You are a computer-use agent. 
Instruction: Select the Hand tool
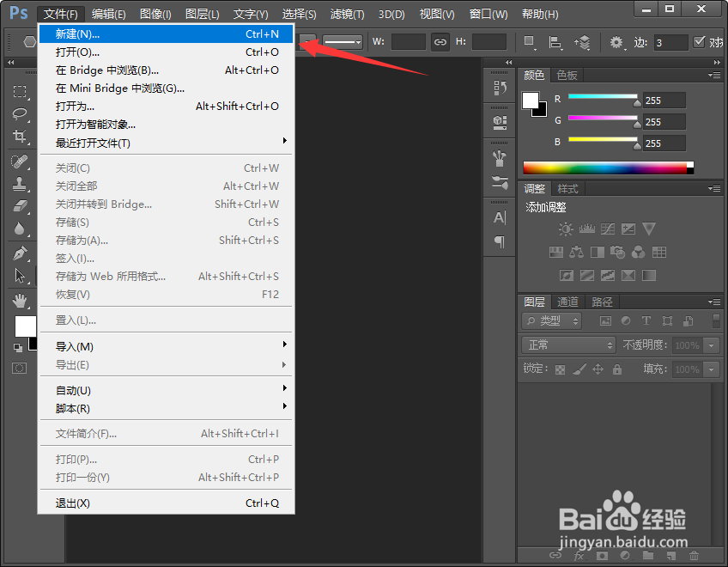(x=20, y=302)
